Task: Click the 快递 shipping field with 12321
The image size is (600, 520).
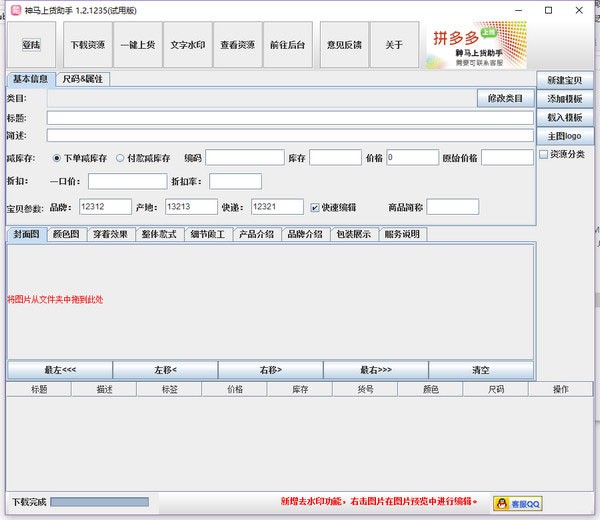Action: point(277,207)
